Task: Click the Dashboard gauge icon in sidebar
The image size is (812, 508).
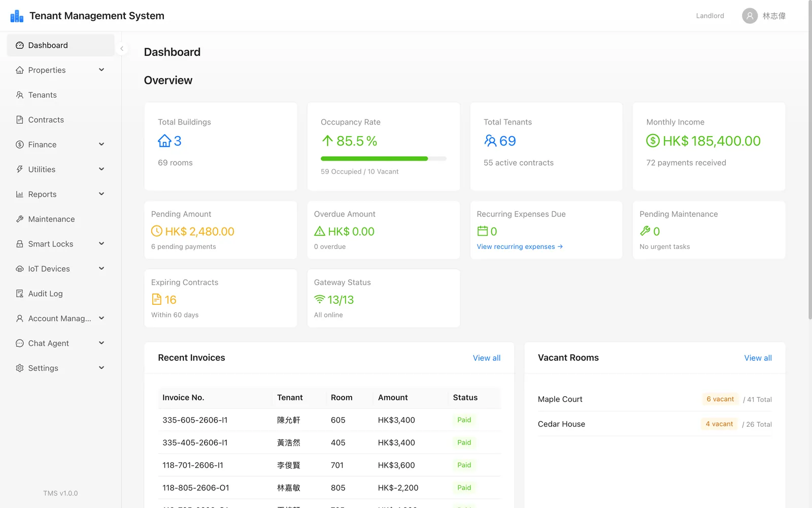Action: coord(20,45)
